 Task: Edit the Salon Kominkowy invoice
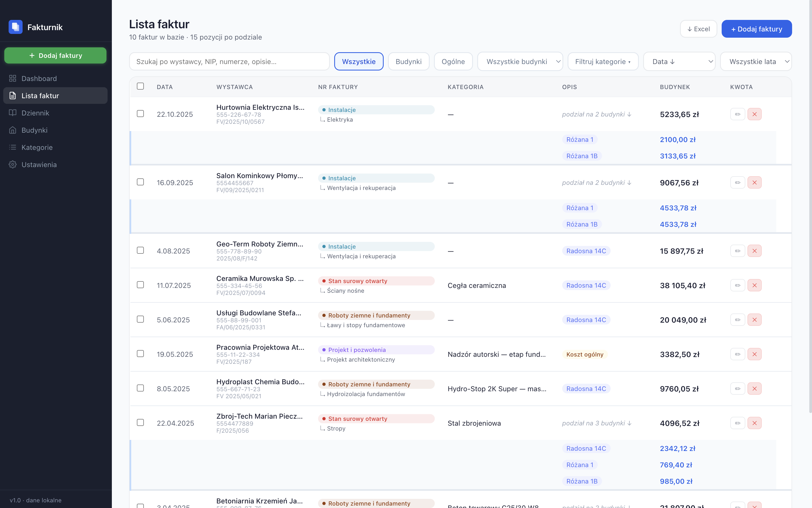[x=738, y=183]
